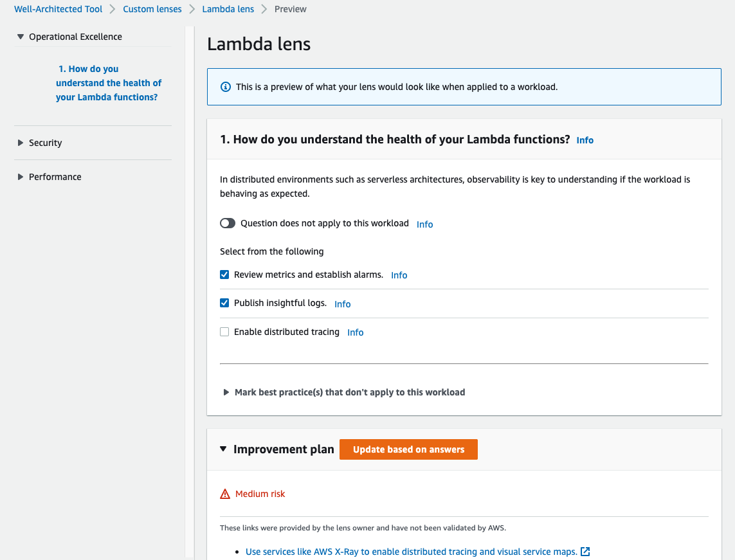Open sidebar question about Lambda function health
Image resolution: width=735 pixels, height=560 pixels.
(108, 82)
